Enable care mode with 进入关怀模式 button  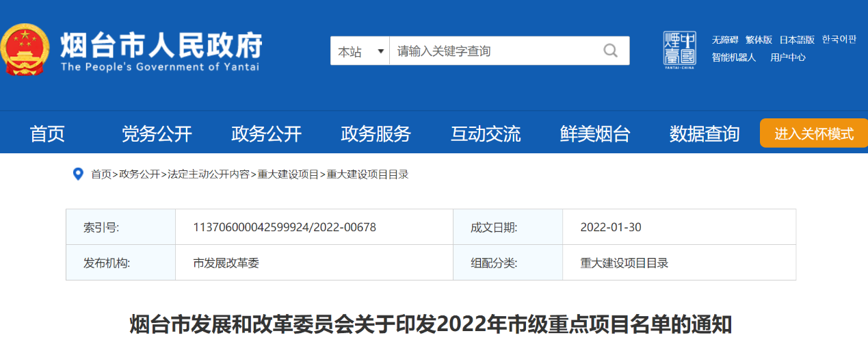[x=813, y=133]
